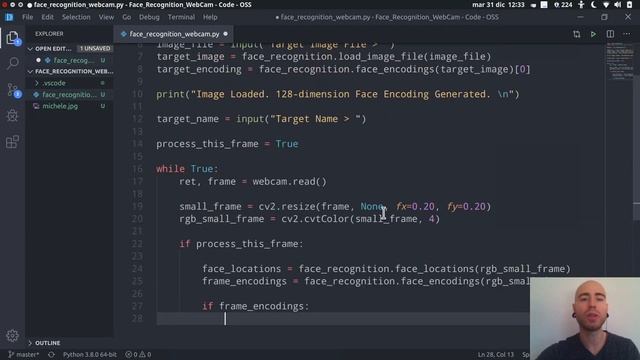Click 'if frame_encodings:' on line 27
This screenshot has height=360, width=640.
point(256,306)
